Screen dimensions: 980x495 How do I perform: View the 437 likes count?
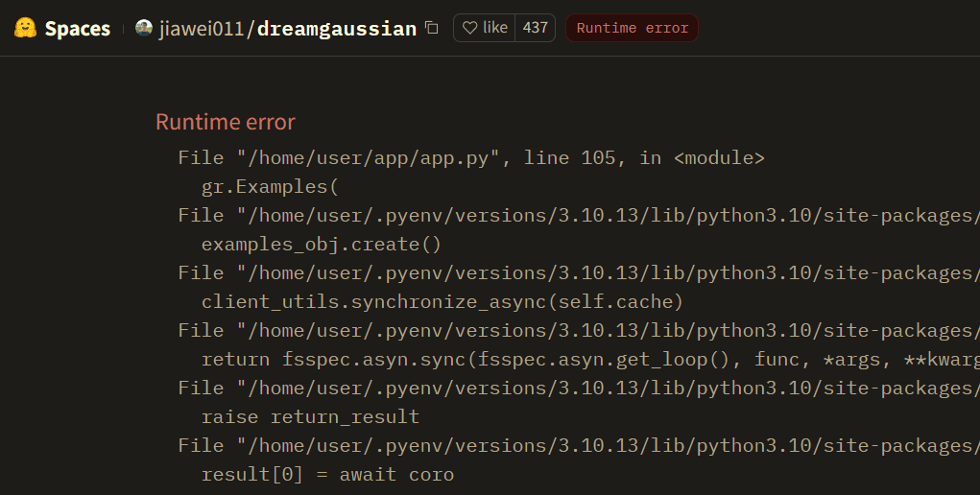coord(536,28)
